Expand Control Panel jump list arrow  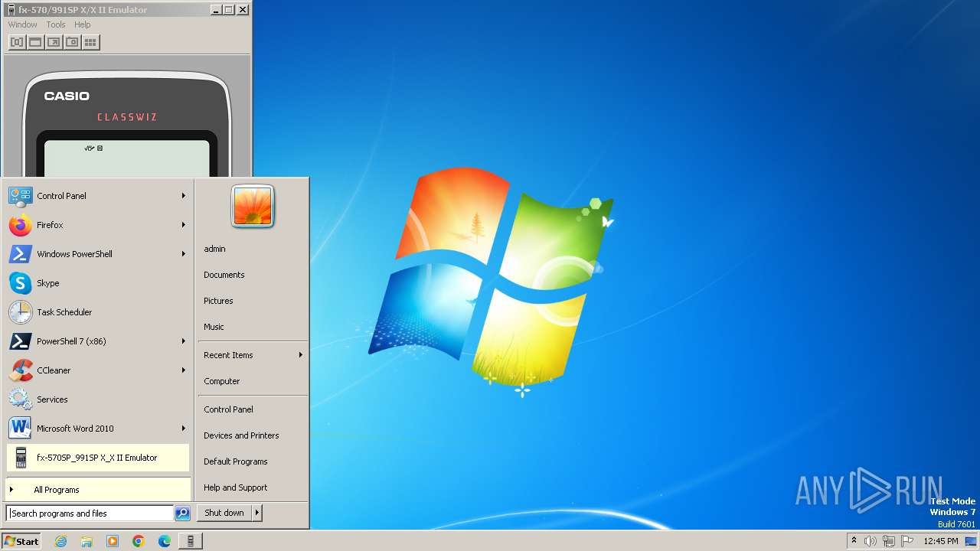point(184,196)
